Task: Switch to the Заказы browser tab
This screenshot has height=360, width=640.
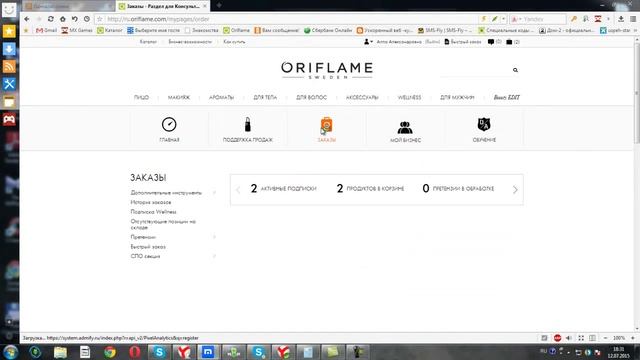Action: pyautogui.click(x=163, y=6)
